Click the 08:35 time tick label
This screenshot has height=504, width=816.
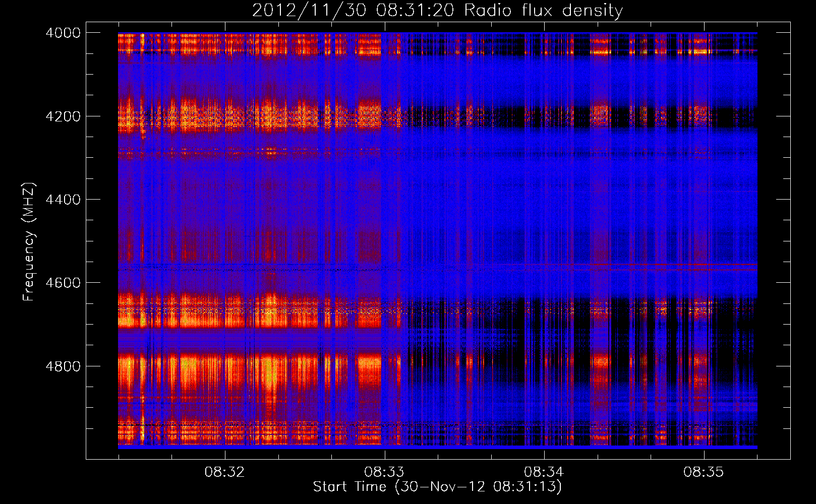(704, 472)
